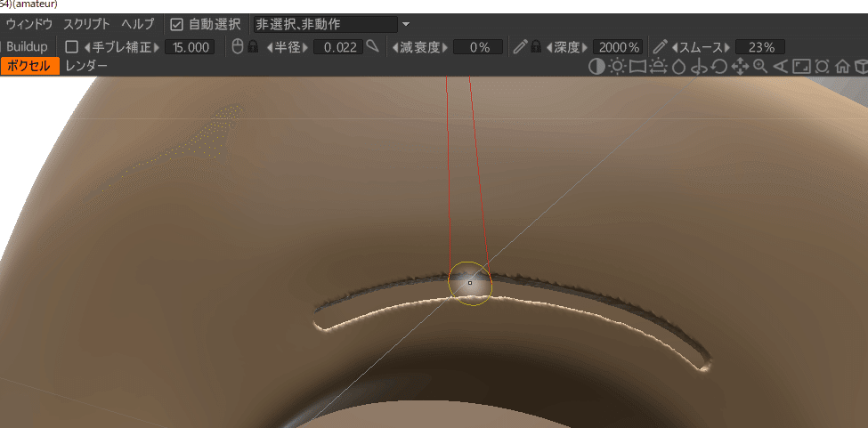
Task: Decrease 深度 with the left arrow
Action: tap(549, 47)
